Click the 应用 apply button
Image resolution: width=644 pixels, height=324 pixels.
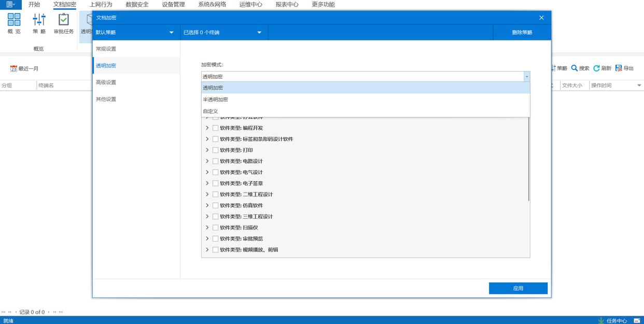518,288
